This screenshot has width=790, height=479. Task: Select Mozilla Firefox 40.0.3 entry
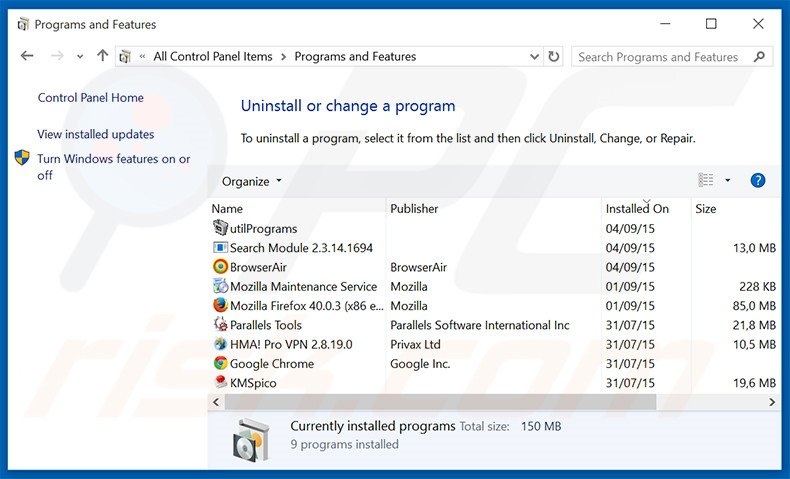coord(306,306)
